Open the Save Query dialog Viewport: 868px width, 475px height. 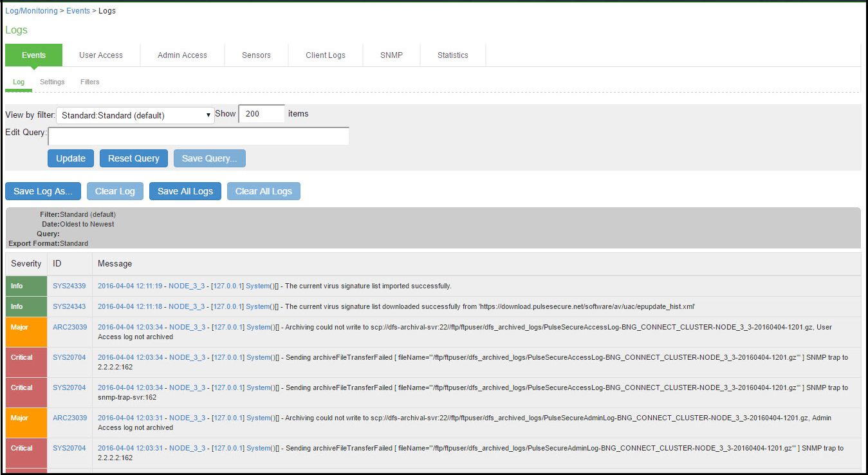pyautogui.click(x=209, y=158)
